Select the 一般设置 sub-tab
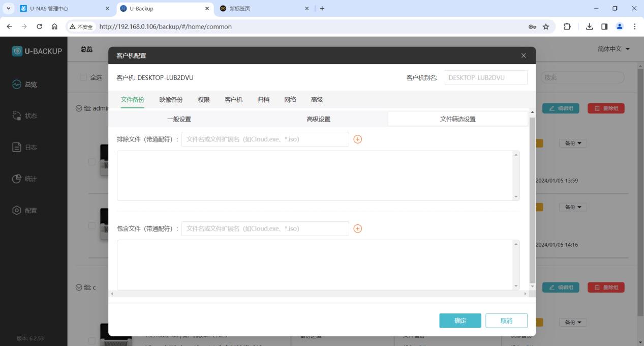 (x=179, y=119)
